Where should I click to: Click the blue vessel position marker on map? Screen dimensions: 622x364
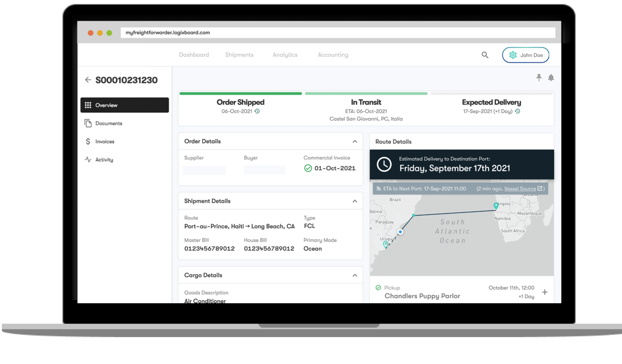click(401, 232)
